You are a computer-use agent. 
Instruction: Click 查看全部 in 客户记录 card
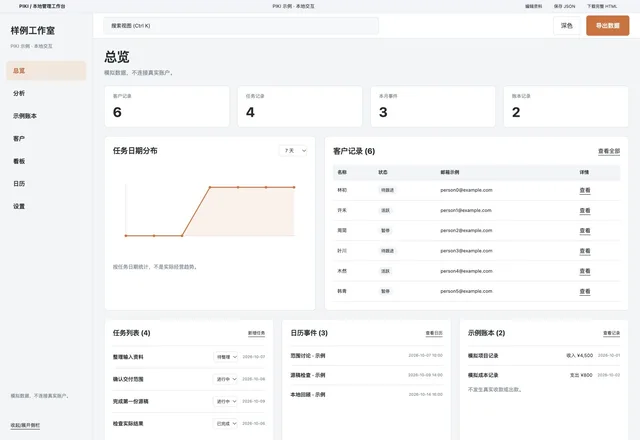point(609,151)
